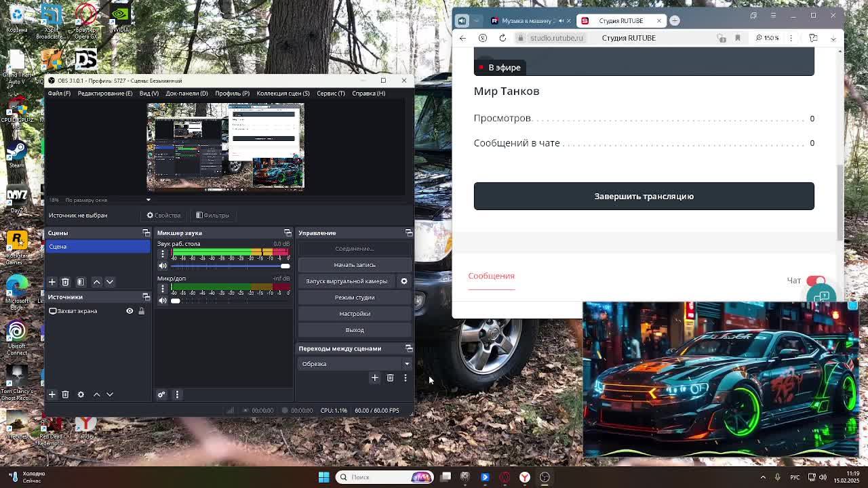Go back in the browser

462,38
